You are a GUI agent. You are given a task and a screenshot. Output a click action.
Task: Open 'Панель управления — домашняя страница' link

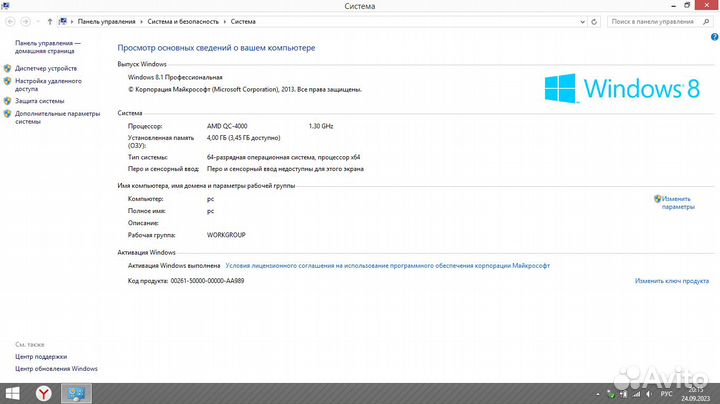click(48, 47)
